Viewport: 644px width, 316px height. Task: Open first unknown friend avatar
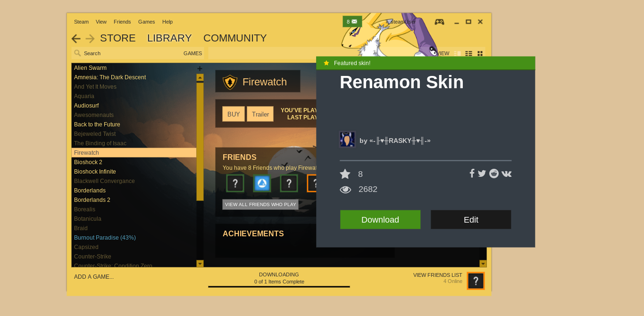(x=235, y=183)
